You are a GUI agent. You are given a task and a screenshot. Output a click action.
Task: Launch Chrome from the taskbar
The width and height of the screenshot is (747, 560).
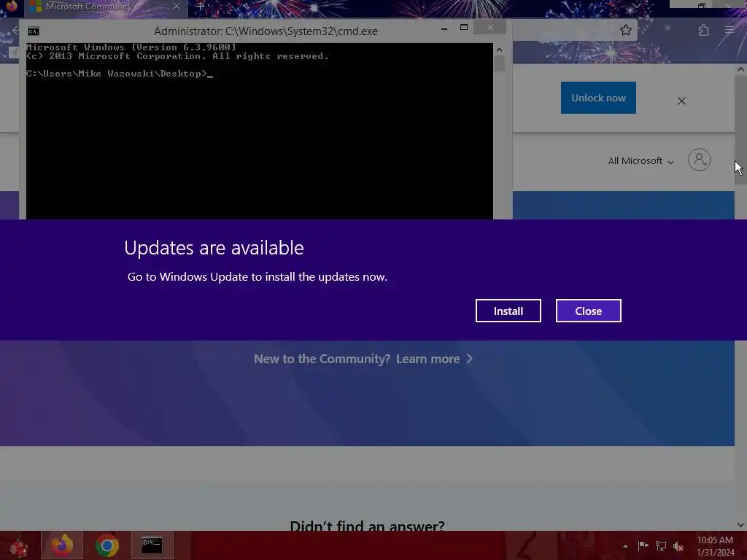[107, 545]
